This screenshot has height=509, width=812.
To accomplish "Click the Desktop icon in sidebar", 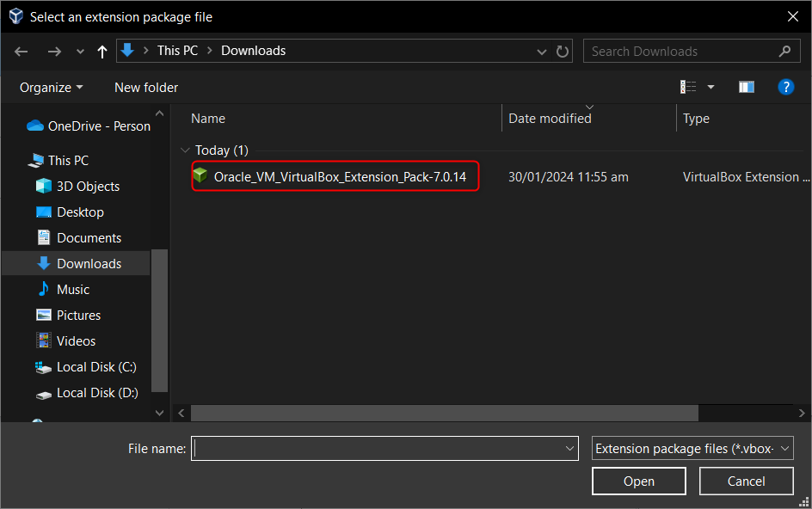I will (44, 212).
